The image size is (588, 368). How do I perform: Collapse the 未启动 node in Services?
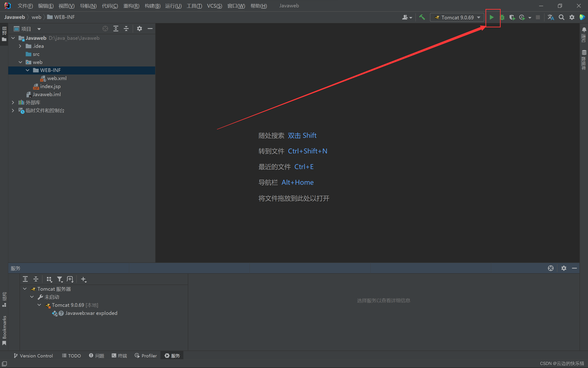coord(32,297)
